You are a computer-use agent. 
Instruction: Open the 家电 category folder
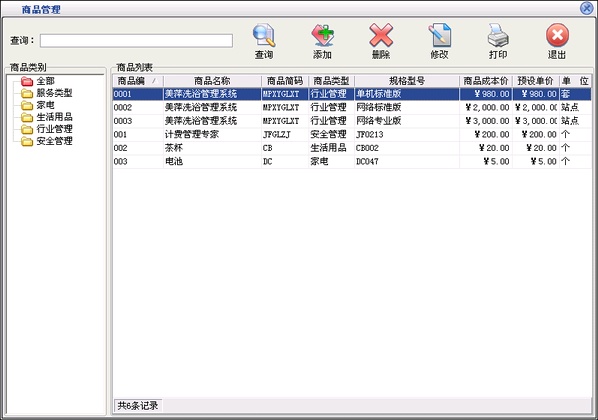[x=27, y=105]
